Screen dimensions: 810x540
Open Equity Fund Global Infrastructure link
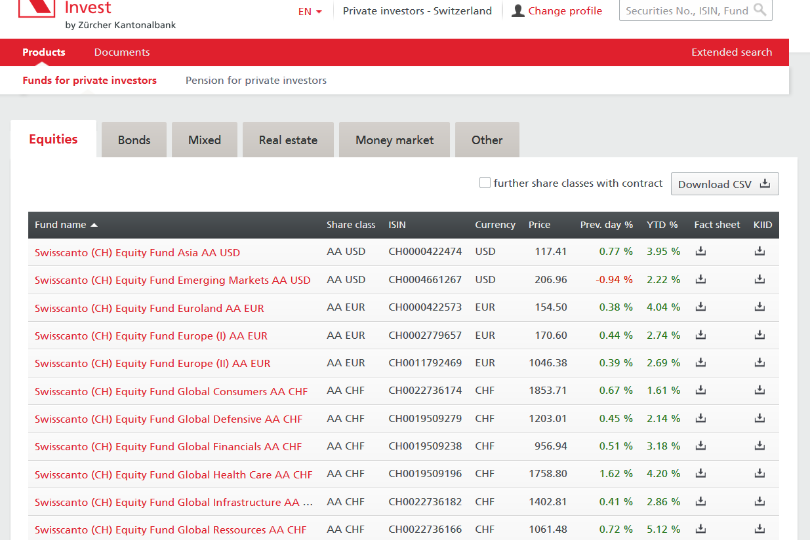coord(174,502)
